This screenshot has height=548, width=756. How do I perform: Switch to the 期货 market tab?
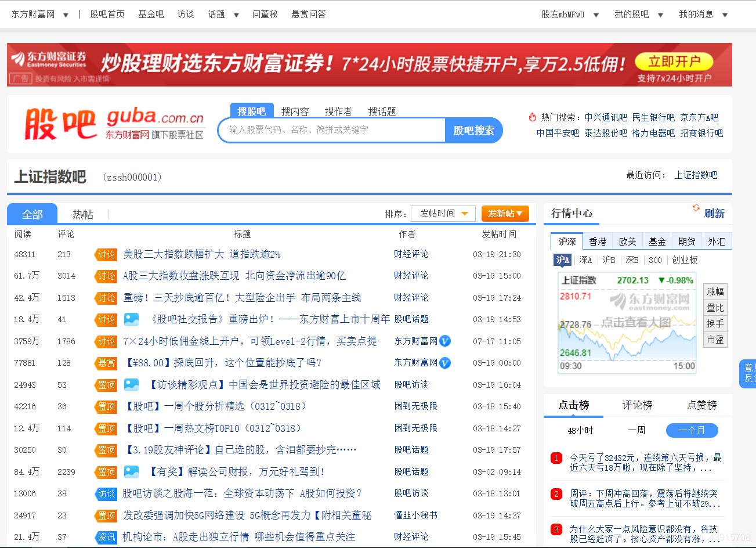point(686,241)
